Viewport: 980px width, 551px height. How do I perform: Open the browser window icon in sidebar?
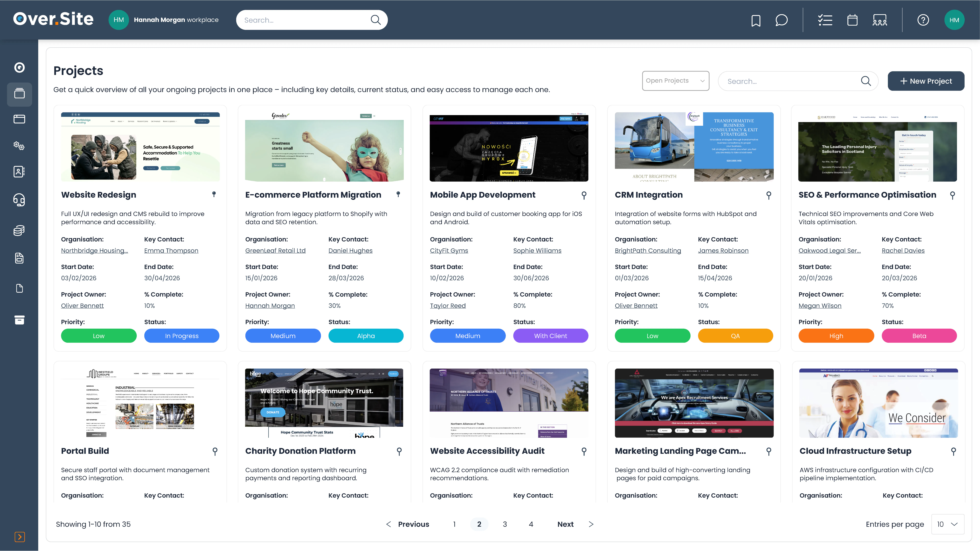point(19,119)
